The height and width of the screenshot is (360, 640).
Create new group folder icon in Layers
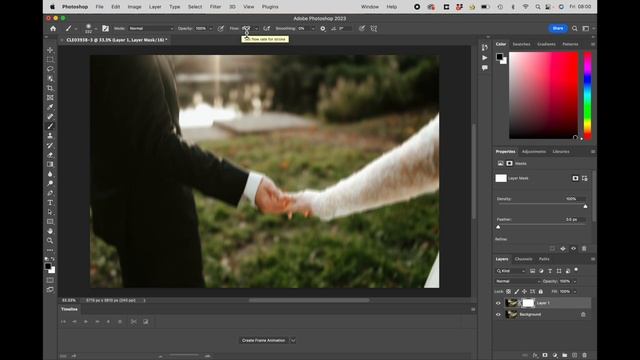click(564, 356)
